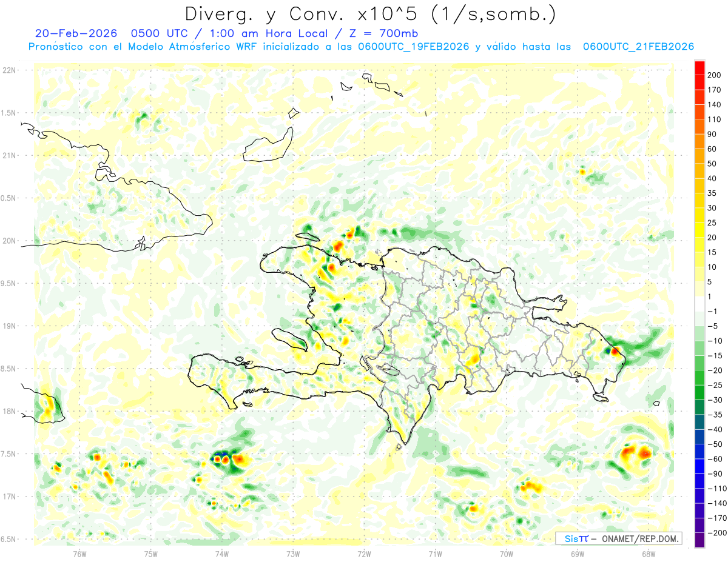Click the colorbar value '-20'
The image size is (728, 562).
click(x=716, y=370)
